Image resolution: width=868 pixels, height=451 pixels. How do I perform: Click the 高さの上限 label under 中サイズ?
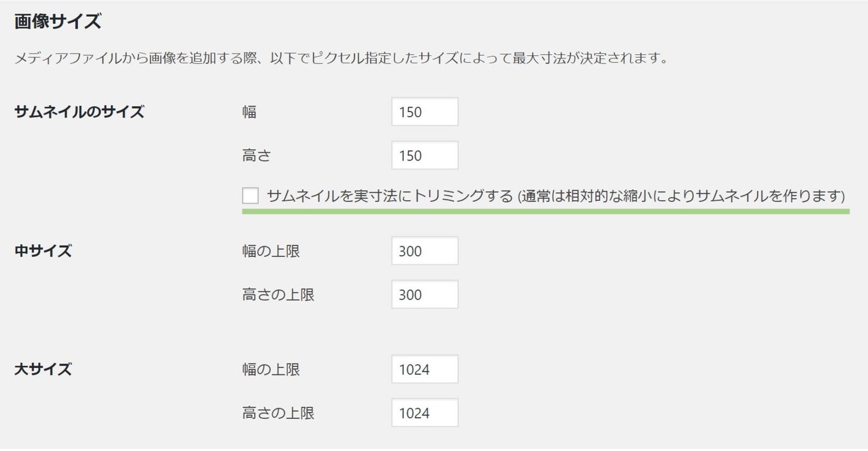point(278,295)
